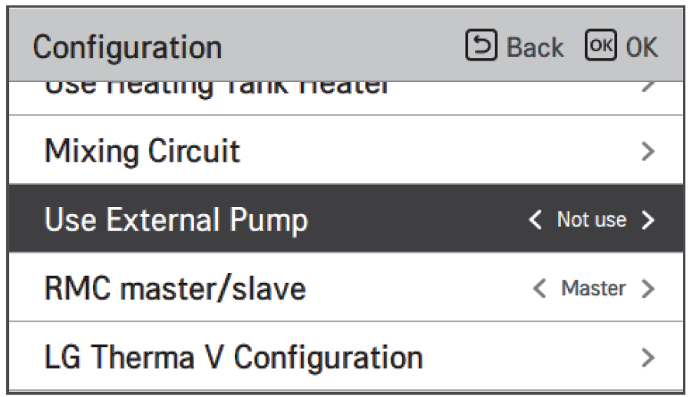
Task: Open the Mixing Circuit menu entry
Action: [x=346, y=151]
